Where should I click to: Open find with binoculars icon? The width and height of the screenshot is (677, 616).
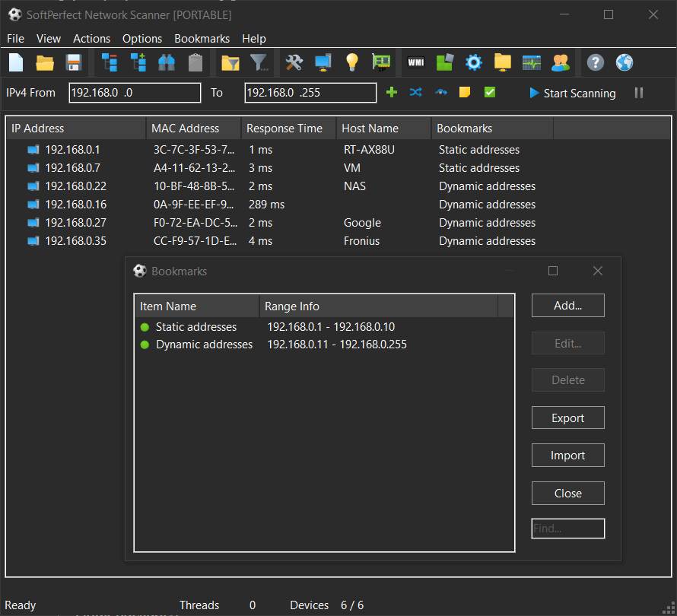(x=167, y=62)
